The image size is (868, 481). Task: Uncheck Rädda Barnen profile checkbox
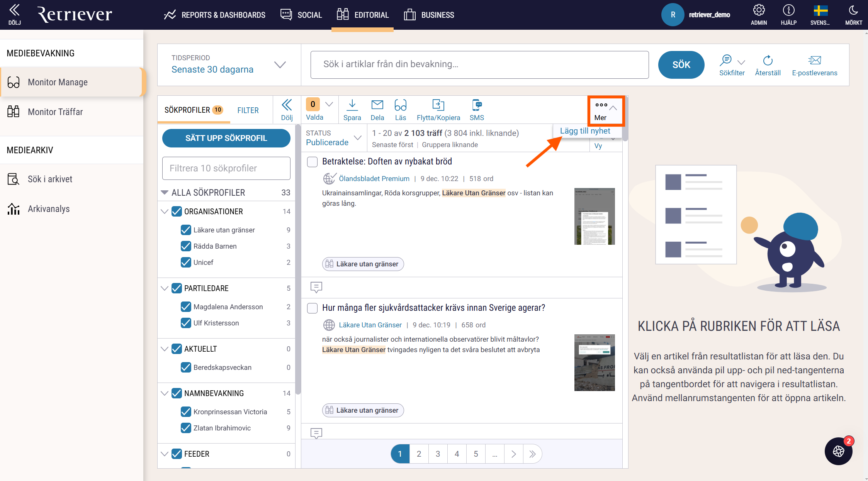pos(186,246)
